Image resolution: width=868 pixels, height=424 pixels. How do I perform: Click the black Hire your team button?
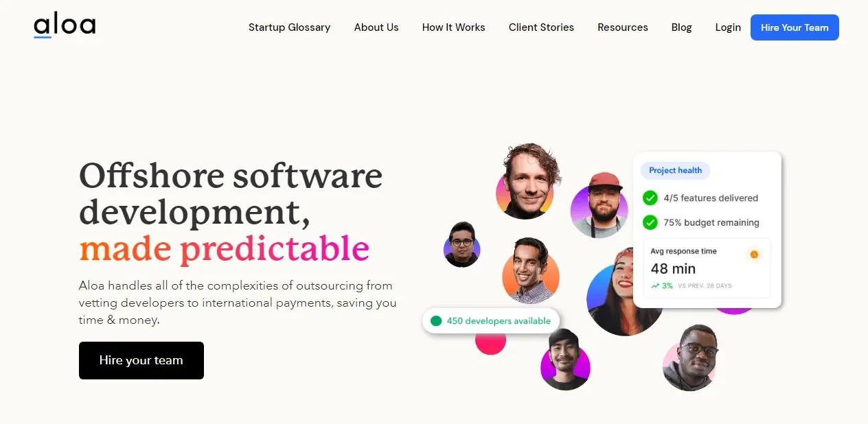click(x=141, y=360)
